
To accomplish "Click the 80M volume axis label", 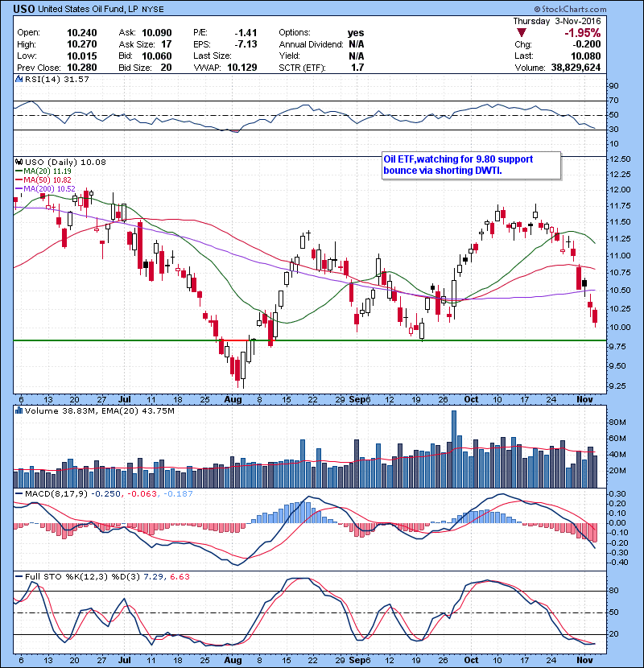I will point(618,423).
